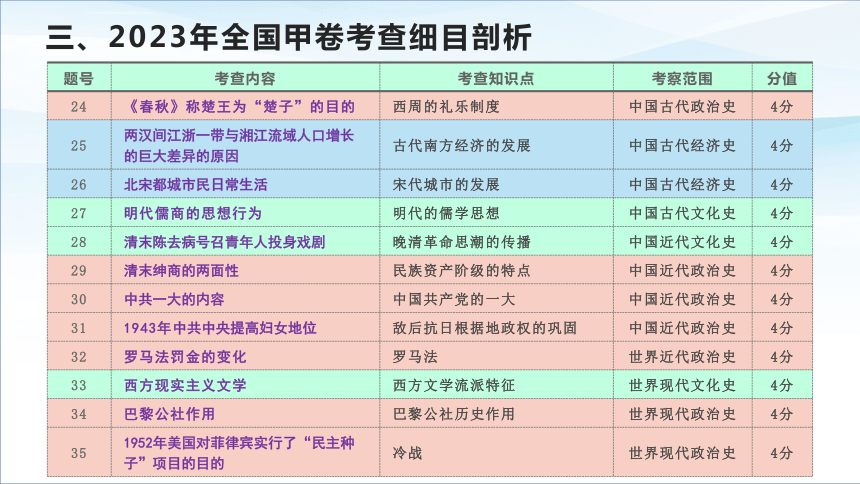The width and height of the screenshot is (860, 484).
Task: Click the 4分 score in row 35
Action: [x=782, y=453]
